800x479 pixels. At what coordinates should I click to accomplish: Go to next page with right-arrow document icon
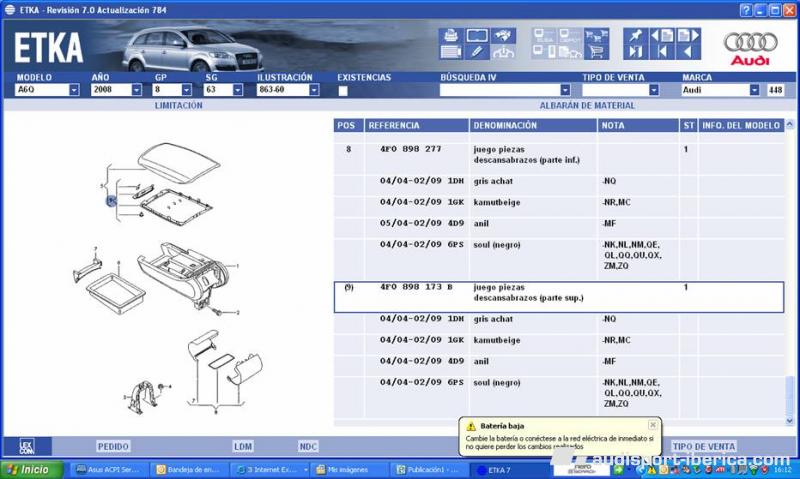tap(688, 35)
